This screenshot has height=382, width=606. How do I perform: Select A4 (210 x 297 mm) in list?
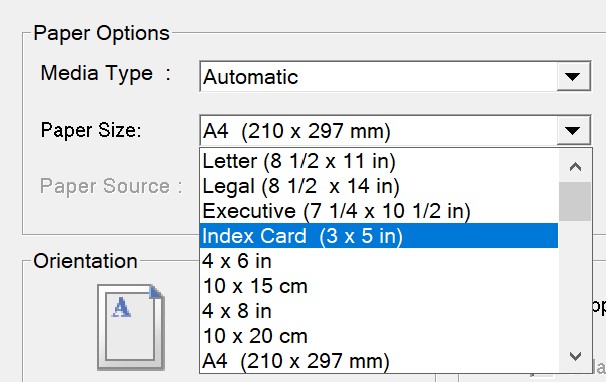pos(379,361)
